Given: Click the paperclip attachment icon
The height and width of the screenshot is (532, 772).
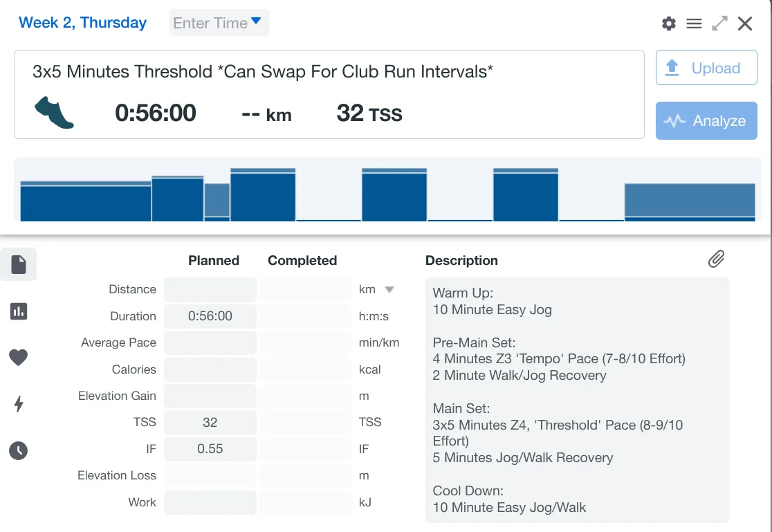Looking at the screenshot, I should point(716,259).
